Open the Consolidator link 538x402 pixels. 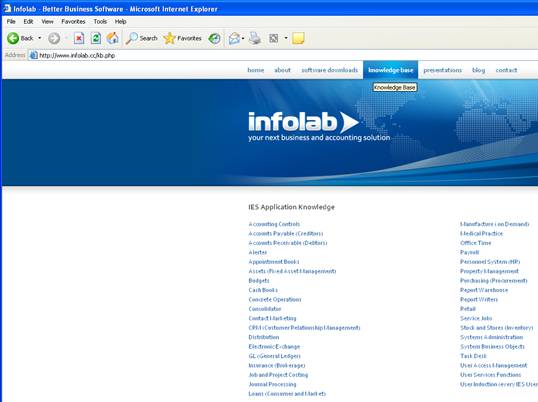point(265,309)
